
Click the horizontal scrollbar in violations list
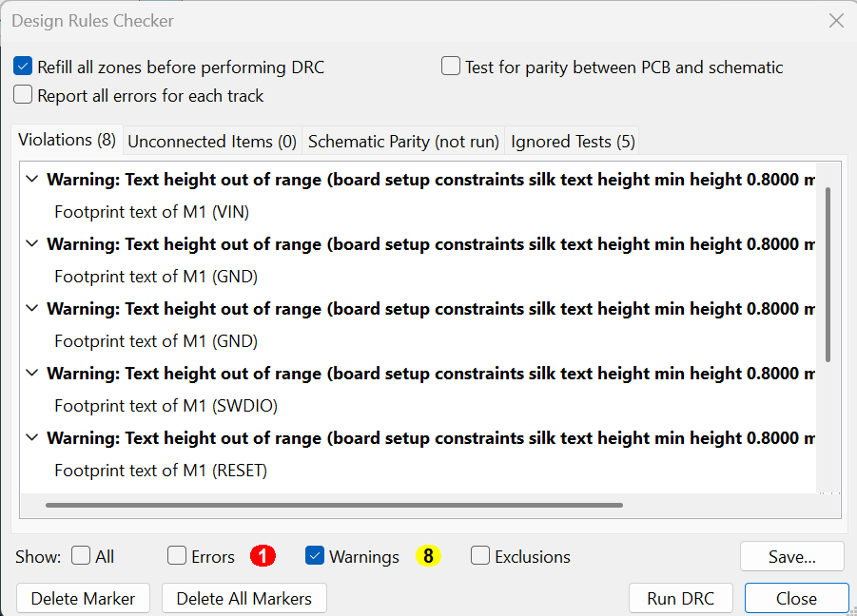(333, 505)
